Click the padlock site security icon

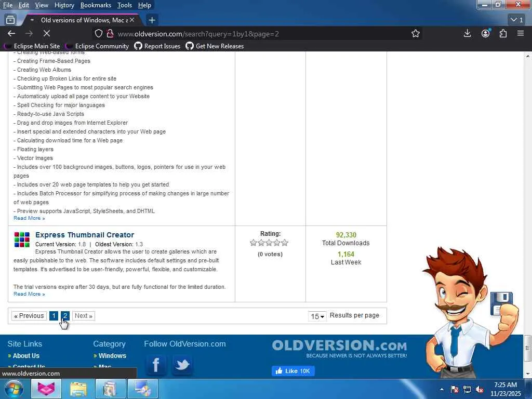coord(110,33)
